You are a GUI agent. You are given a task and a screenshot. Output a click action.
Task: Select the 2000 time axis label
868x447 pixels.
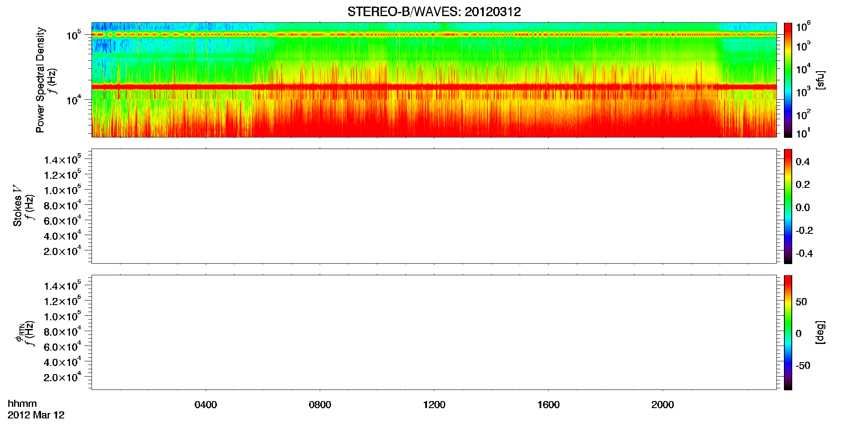coord(663,405)
